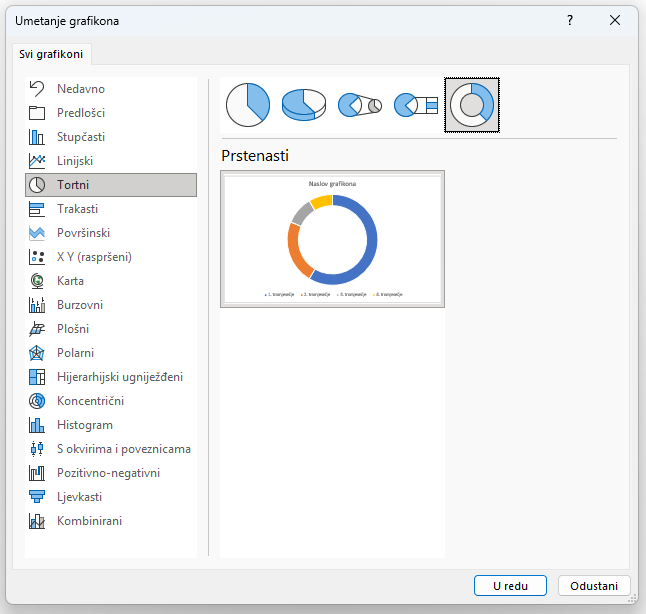Viewport: 646px width, 614px height.
Task: Click the question mark help button
Action: [x=570, y=20]
